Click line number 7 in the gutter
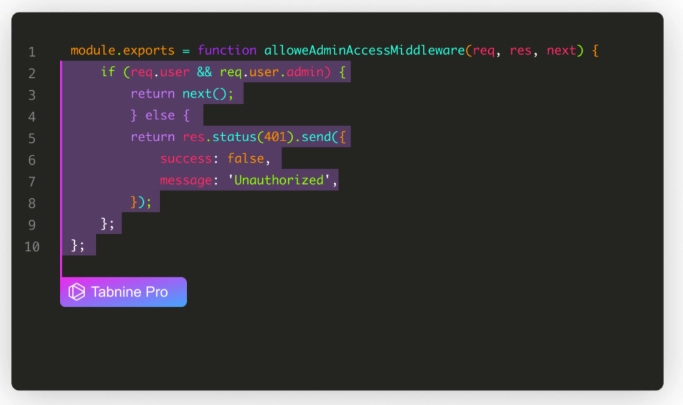 coord(32,182)
